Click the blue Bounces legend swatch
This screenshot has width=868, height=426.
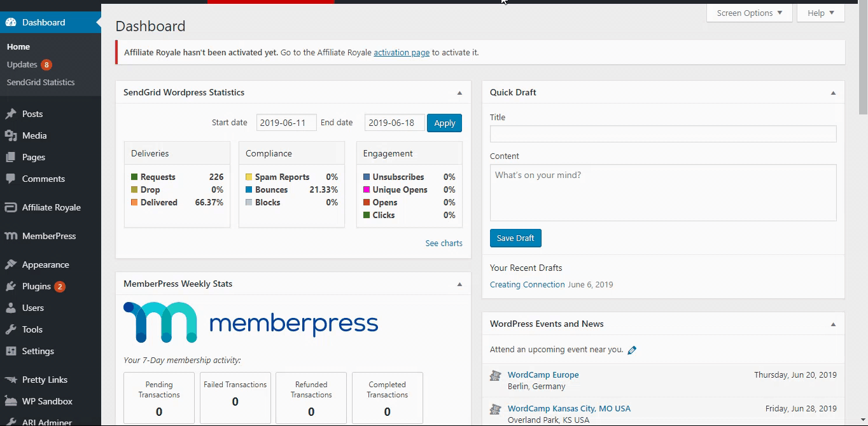249,189
